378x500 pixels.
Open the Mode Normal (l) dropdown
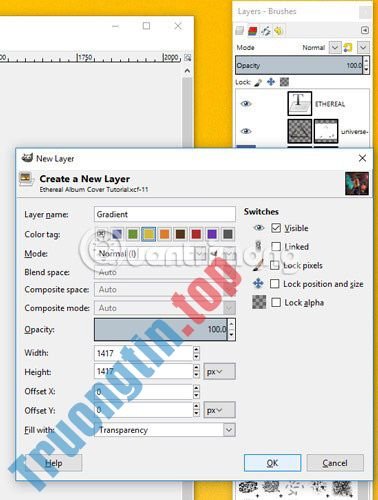151,254
